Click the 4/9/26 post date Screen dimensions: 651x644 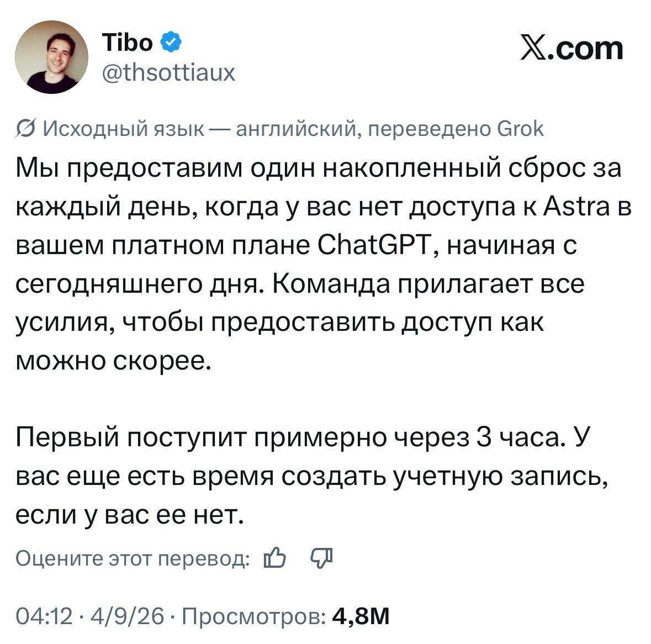[x=127, y=616]
